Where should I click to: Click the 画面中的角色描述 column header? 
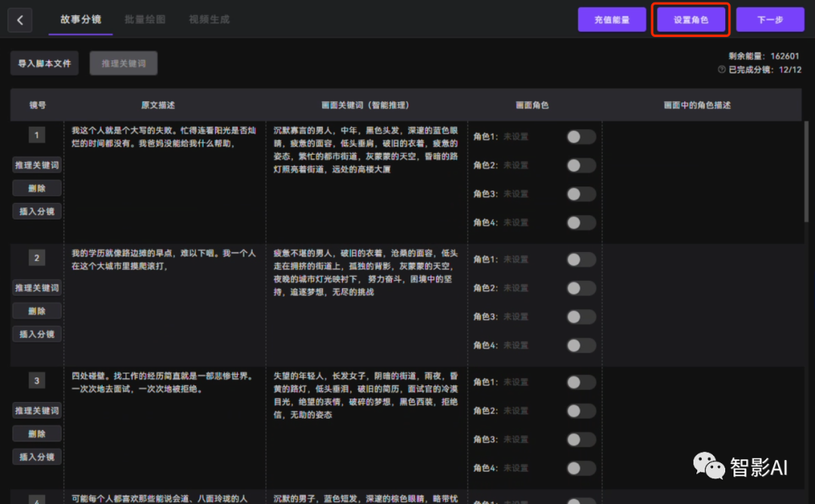[697, 105]
